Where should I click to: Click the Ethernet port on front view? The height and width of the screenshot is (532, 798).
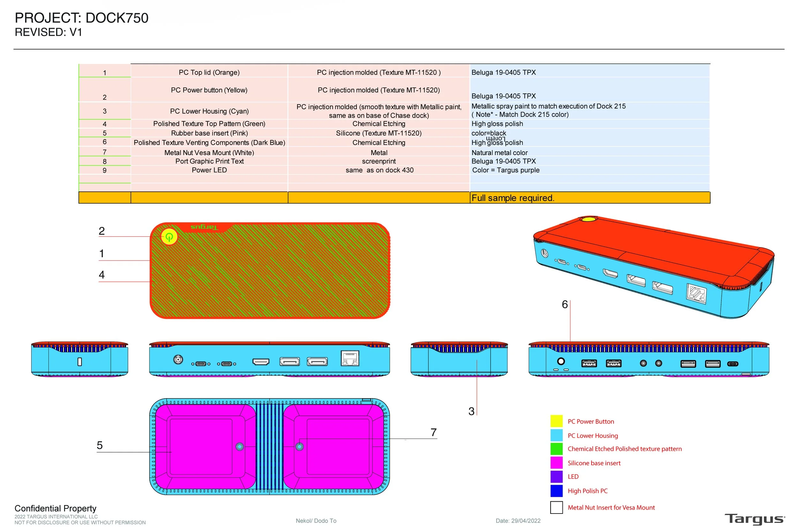click(350, 359)
